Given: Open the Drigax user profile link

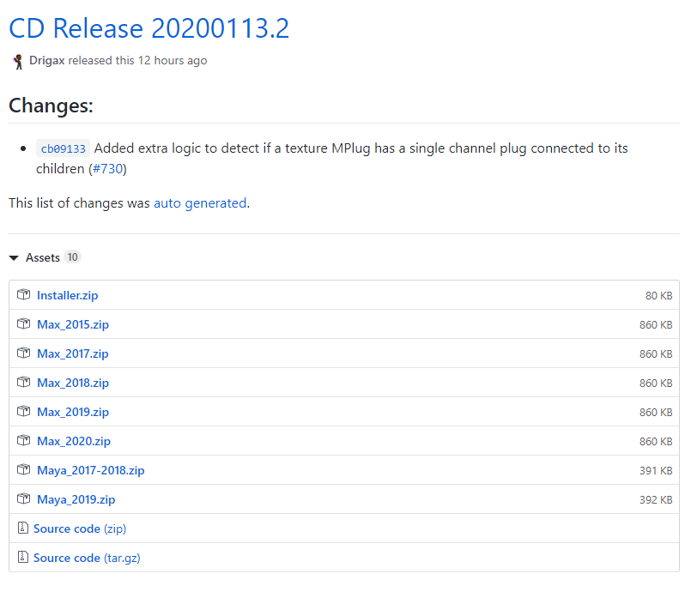Looking at the screenshot, I should click(47, 60).
